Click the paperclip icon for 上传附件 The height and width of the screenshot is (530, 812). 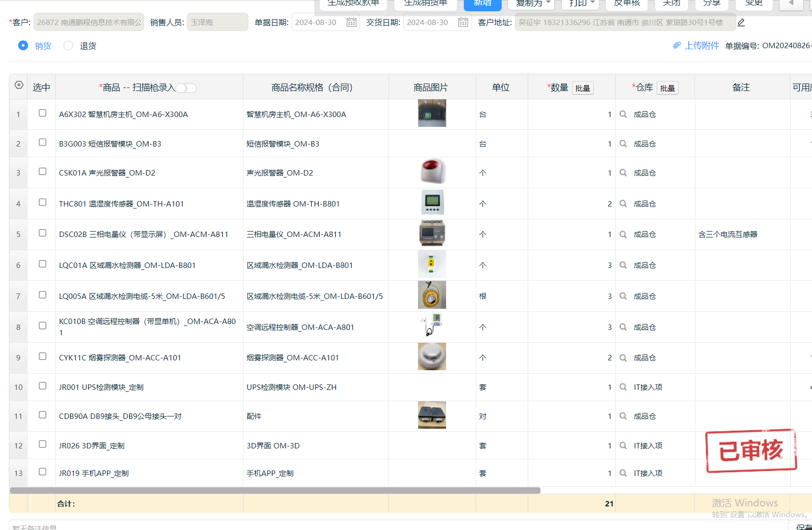pyautogui.click(x=677, y=45)
